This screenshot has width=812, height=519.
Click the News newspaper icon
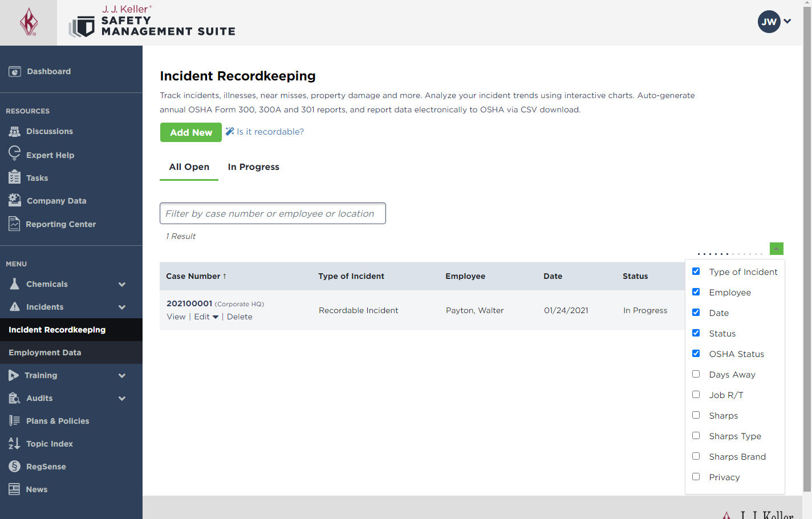click(14, 489)
